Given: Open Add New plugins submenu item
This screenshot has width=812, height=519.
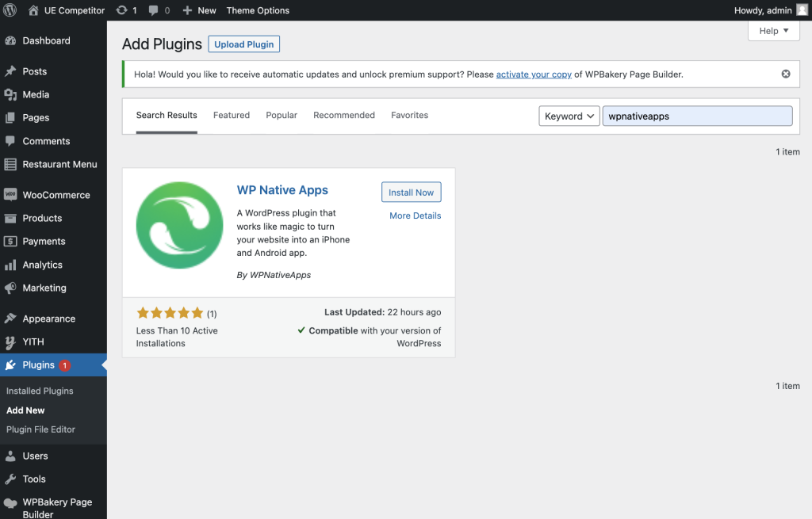Looking at the screenshot, I should (25, 410).
